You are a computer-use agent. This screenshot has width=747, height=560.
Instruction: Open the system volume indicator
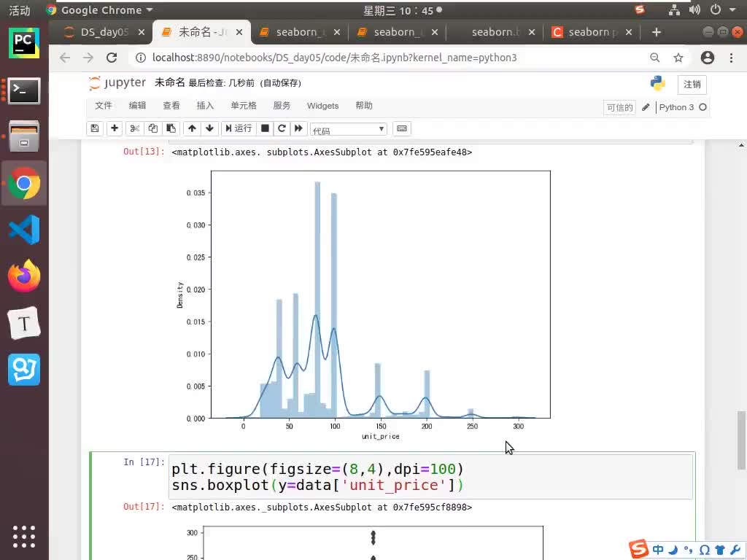(694, 10)
